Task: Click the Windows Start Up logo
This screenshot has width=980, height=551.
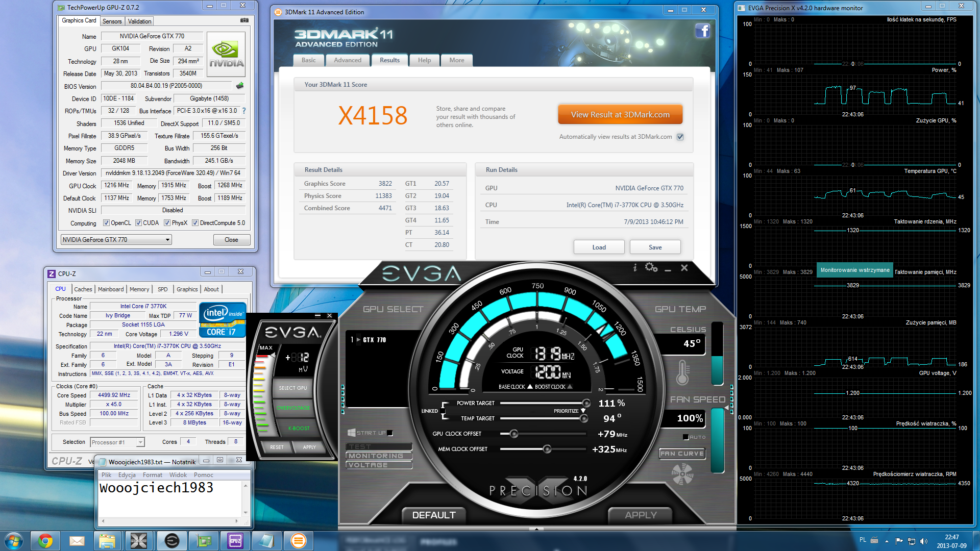Action: coord(352,433)
